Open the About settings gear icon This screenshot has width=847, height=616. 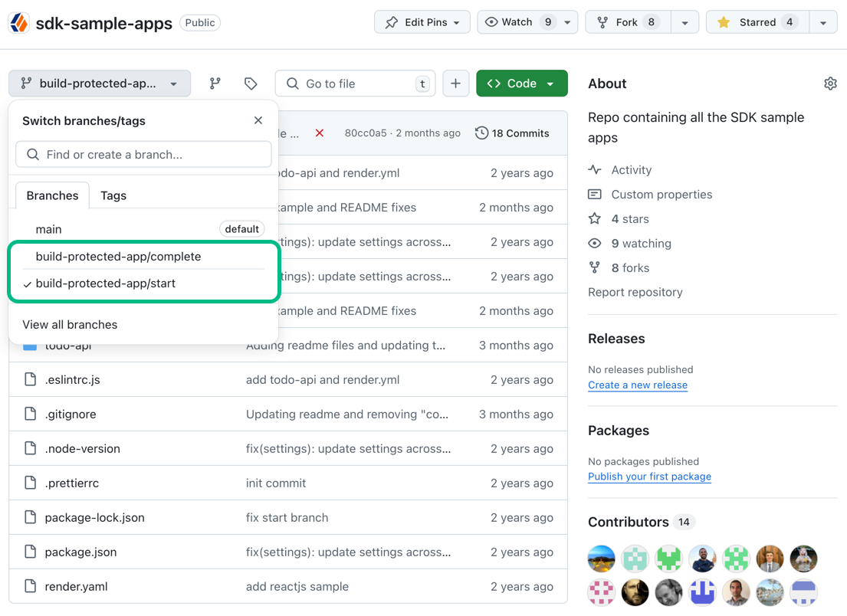coord(830,84)
